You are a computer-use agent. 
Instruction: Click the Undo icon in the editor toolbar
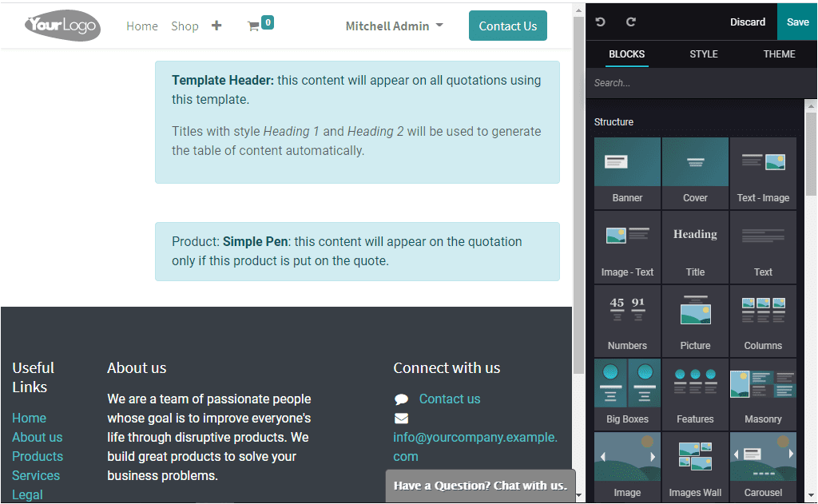(600, 22)
